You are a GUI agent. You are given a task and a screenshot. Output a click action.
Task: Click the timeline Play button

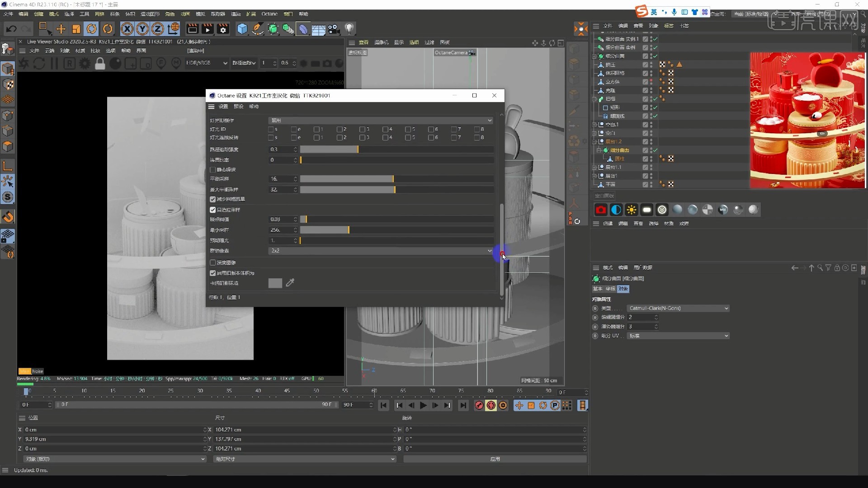tap(423, 405)
